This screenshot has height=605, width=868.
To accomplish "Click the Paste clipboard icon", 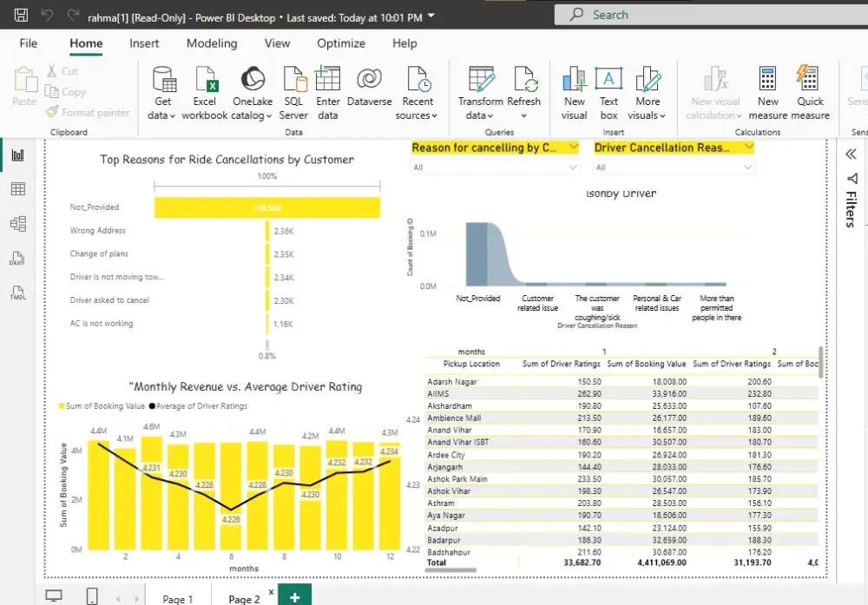I will 24,79.
